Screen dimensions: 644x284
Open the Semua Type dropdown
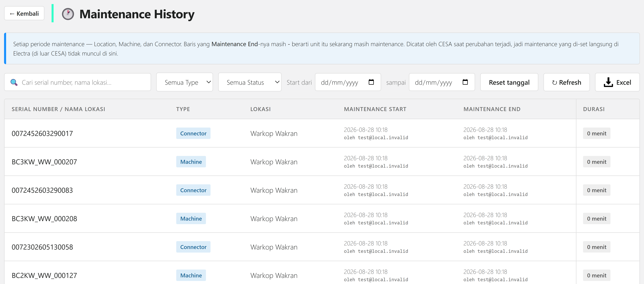click(x=184, y=82)
